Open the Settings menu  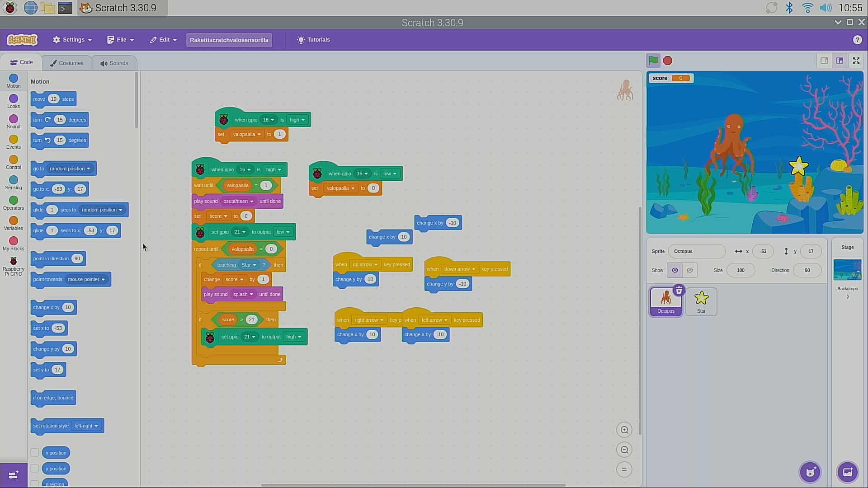coord(72,40)
